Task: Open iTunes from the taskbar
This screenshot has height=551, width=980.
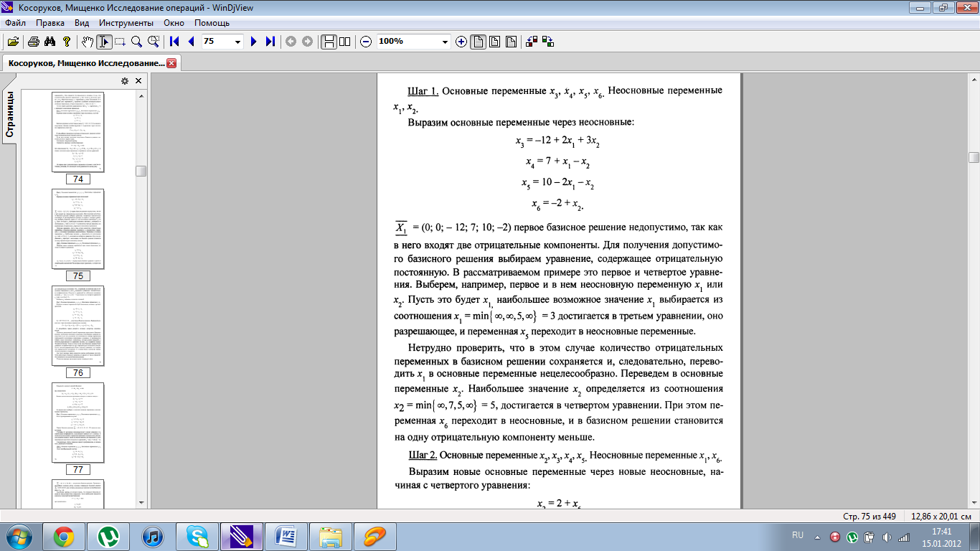Action: click(x=153, y=537)
